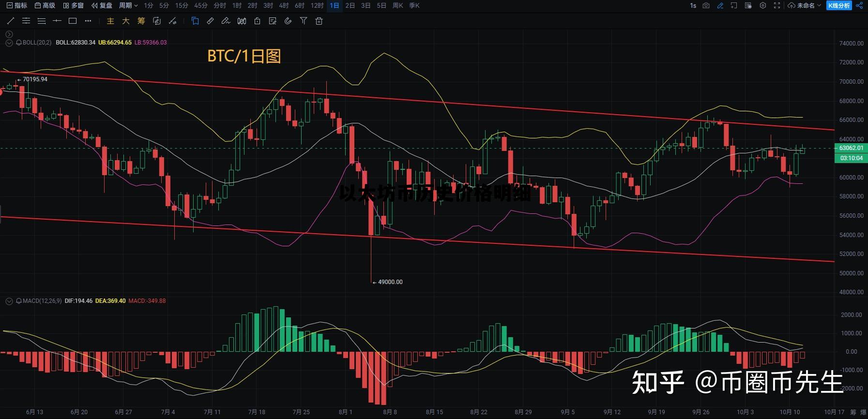Image resolution: width=868 pixels, height=419 pixels.
Task: Enter fullscreen mode
Action: 777,5
